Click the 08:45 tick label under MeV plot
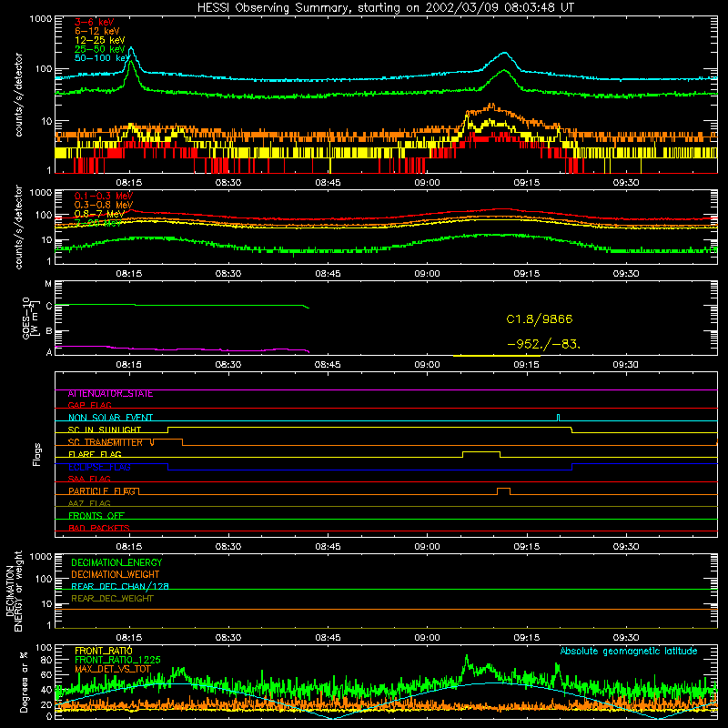Screen dimensions: 728x728 tap(328, 274)
